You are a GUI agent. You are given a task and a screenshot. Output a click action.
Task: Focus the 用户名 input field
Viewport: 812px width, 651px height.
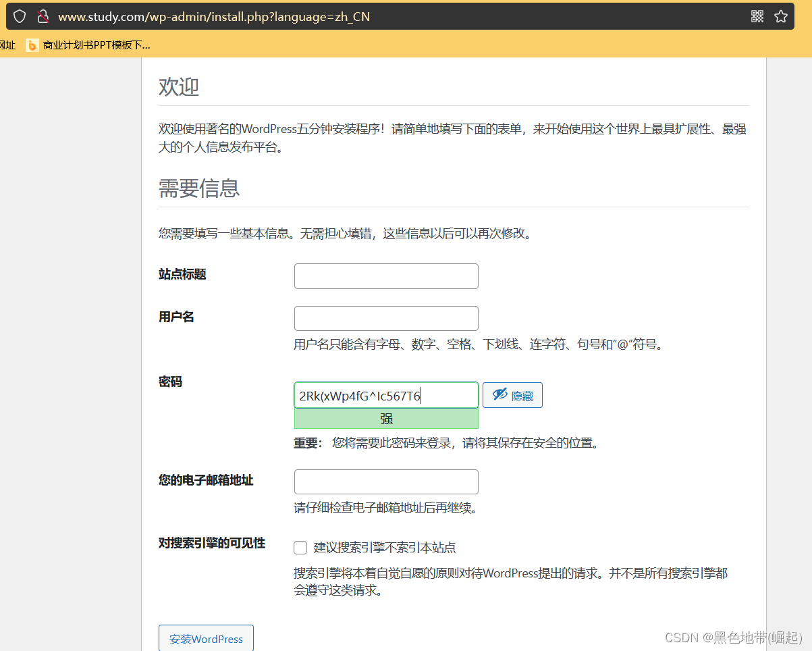[386, 318]
